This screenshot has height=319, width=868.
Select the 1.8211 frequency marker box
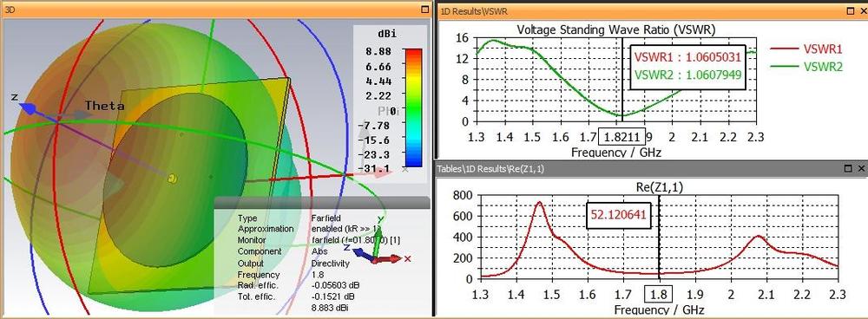(x=622, y=136)
